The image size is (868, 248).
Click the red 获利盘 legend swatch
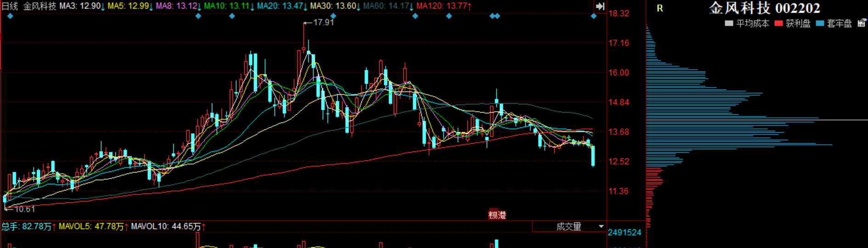778,23
